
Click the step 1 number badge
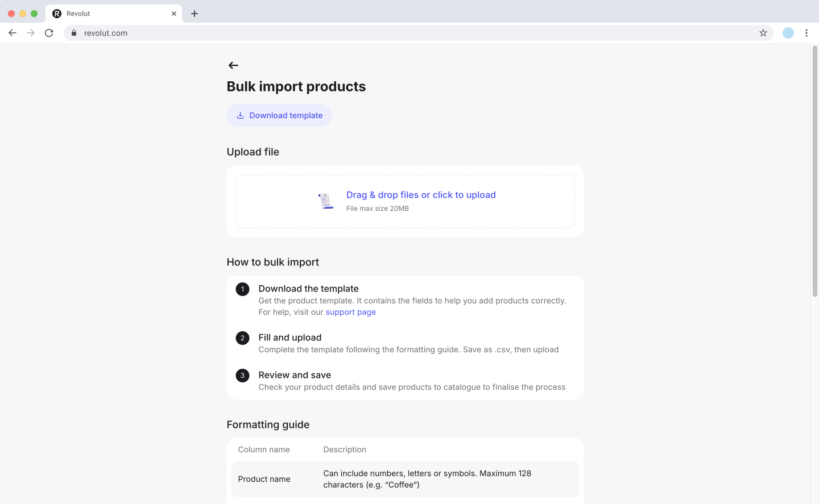coord(242,289)
